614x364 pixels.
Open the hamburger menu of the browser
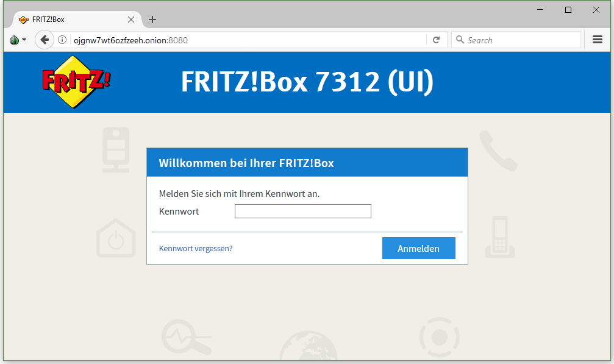pos(597,40)
